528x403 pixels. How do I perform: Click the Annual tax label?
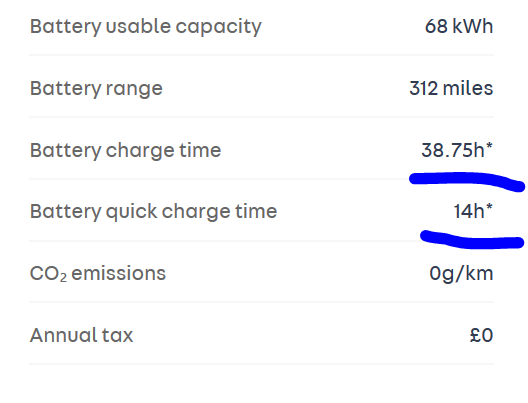pos(81,335)
